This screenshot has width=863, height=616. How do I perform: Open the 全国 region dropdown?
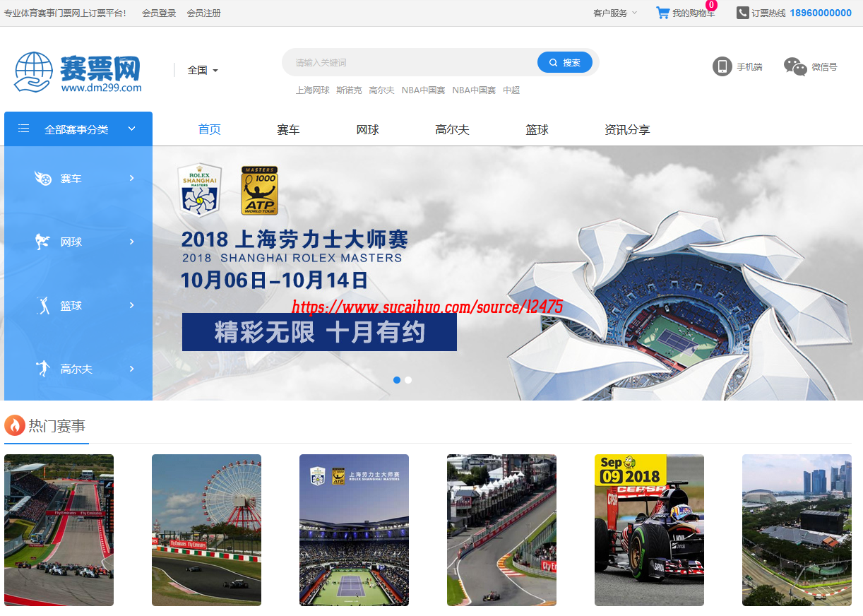pyautogui.click(x=202, y=70)
